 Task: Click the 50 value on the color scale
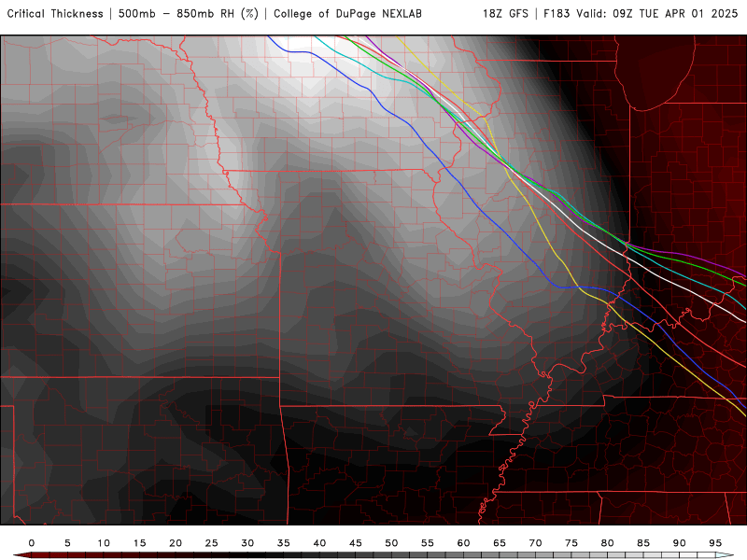tap(391, 543)
